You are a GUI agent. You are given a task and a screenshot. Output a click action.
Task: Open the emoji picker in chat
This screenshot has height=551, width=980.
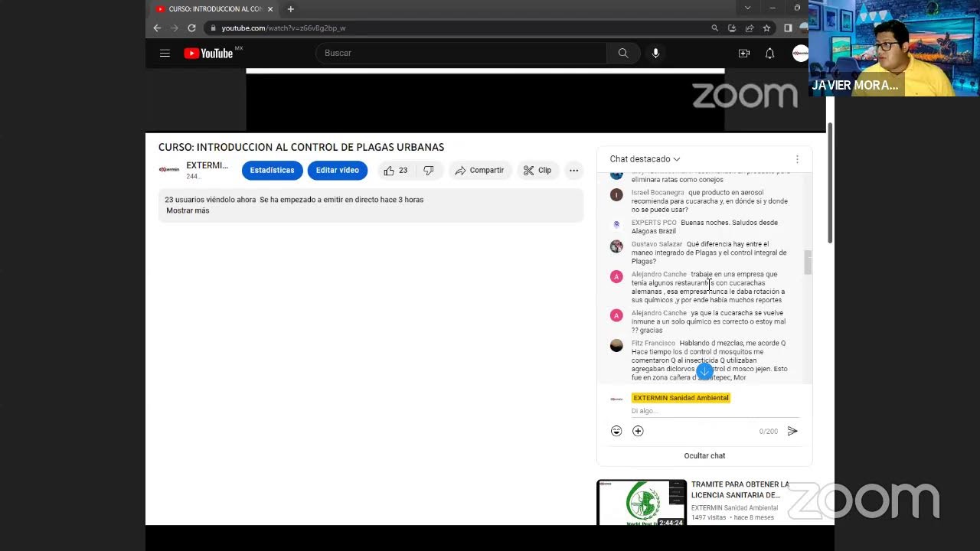pyautogui.click(x=616, y=432)
